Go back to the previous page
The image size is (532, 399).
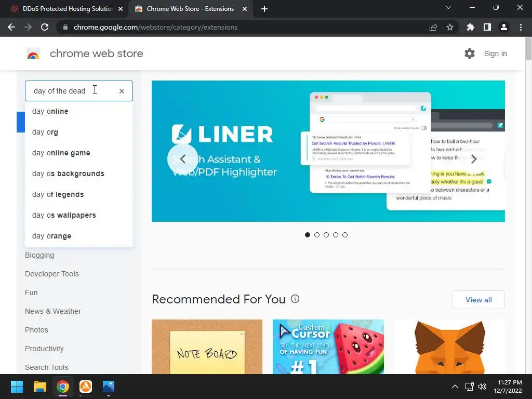point(11,27)
